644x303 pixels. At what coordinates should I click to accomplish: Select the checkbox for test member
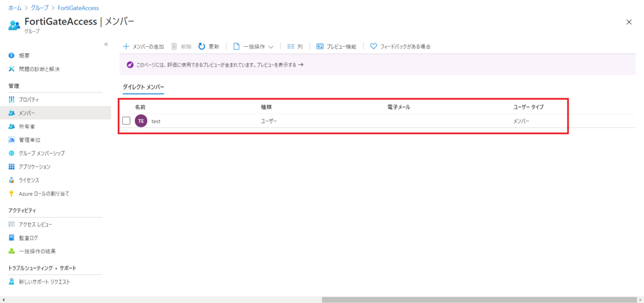[x=126, y=121]
